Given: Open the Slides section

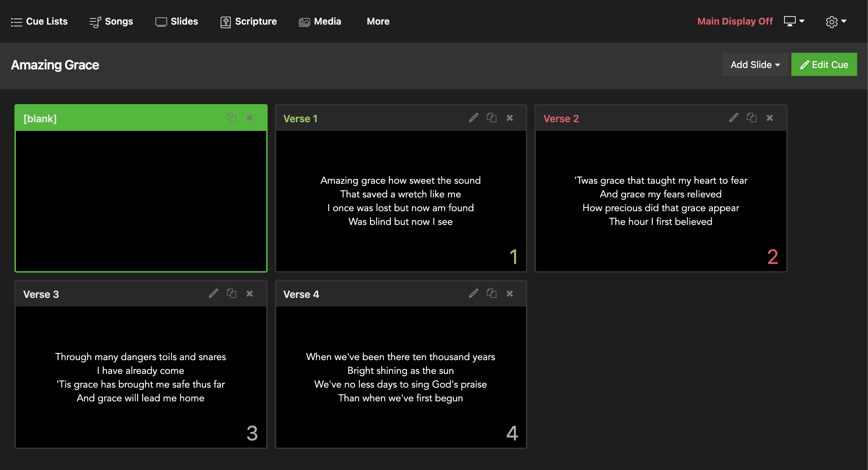Looking at the screenshot, I should click(176, 22).
